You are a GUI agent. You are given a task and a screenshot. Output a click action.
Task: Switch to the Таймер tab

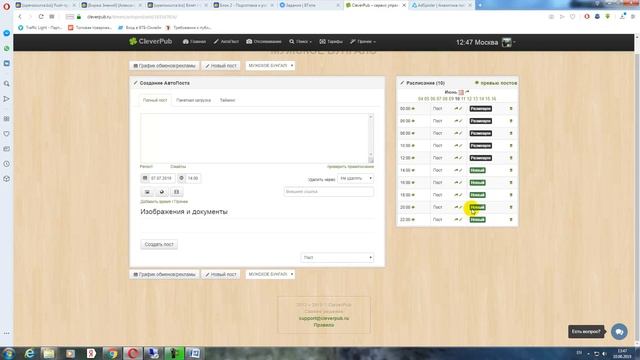coord(227,100)
